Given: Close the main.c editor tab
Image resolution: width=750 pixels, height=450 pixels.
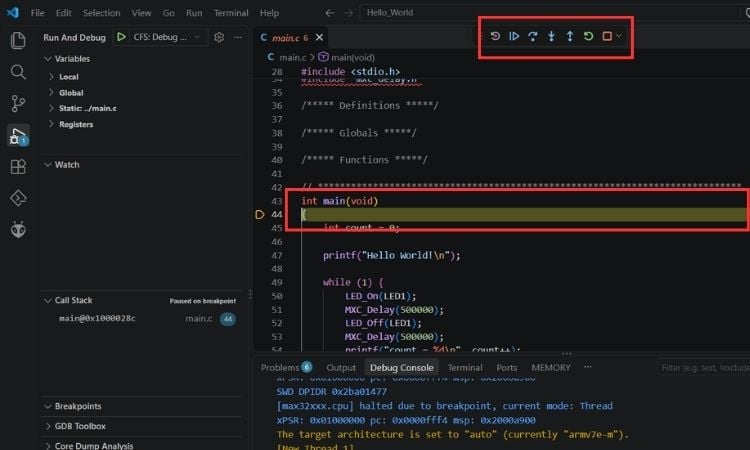Looking at the screenshot, I should tap(319, 37).
